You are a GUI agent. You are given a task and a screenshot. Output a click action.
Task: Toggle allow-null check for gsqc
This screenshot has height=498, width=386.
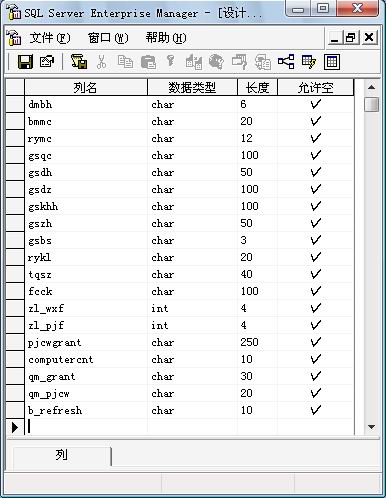[315, 155]
